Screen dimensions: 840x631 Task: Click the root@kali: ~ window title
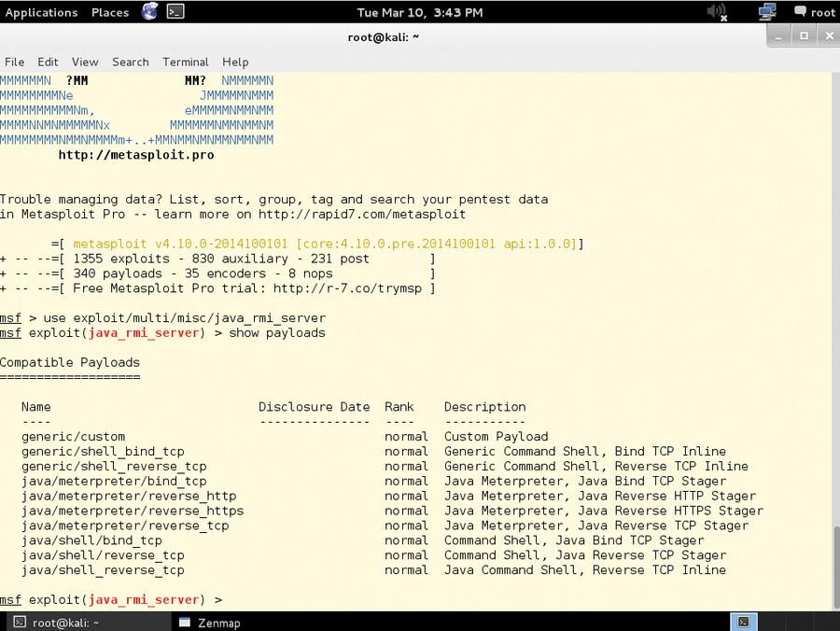pos(383,37)
